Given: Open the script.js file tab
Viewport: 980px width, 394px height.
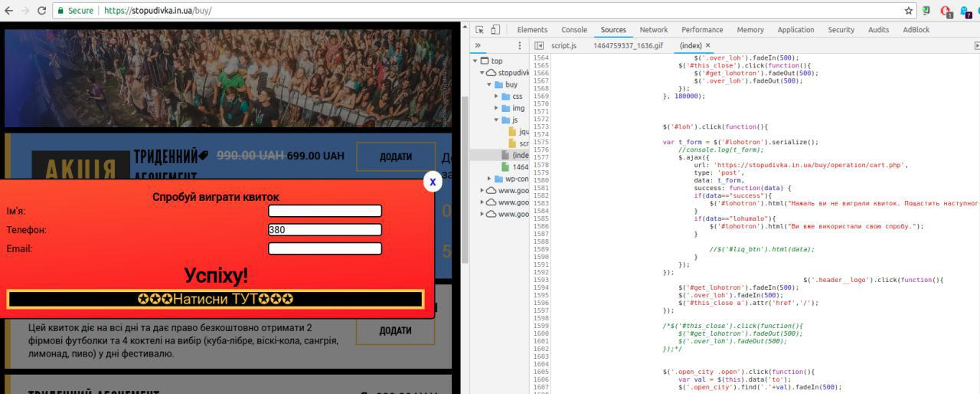Looking at the screenshot, I should (563, 45).
